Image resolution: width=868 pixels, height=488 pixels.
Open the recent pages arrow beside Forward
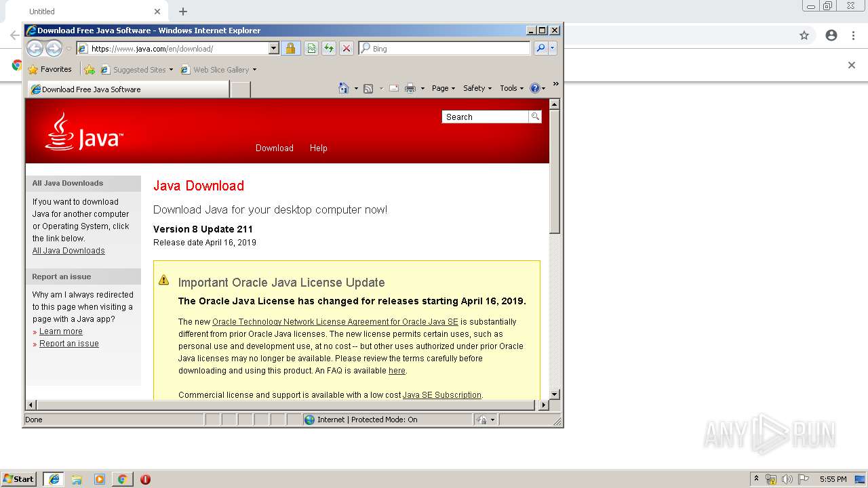click(68, 49)
